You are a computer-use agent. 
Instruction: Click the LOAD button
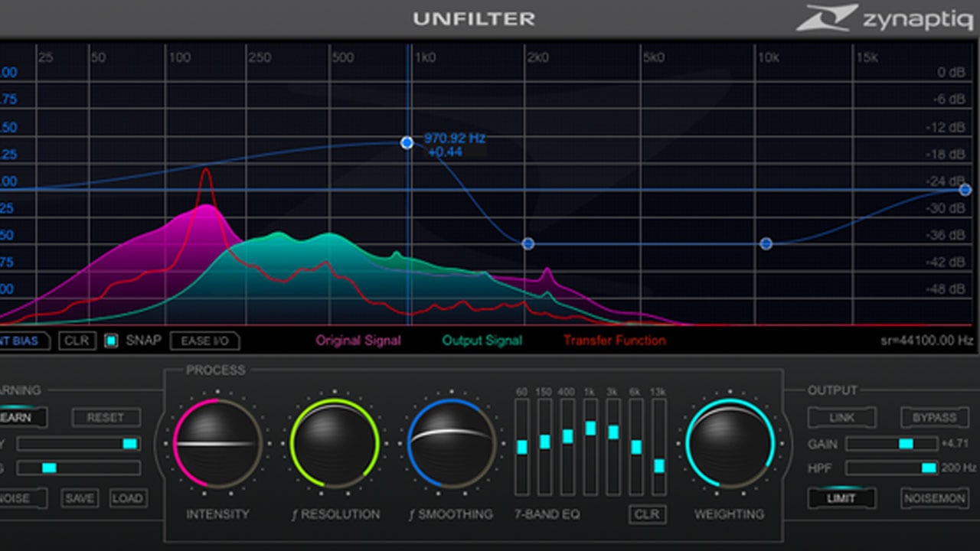pos(127,498)
